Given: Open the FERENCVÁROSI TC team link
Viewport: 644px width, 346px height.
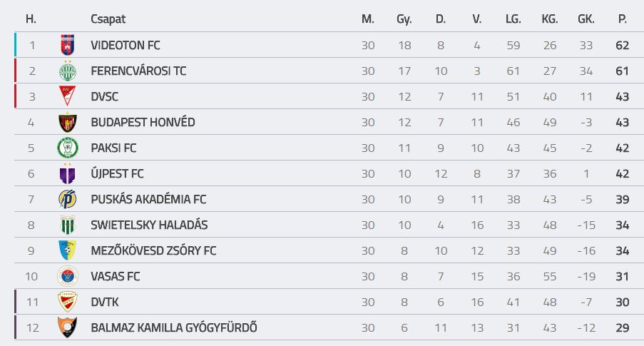Looking at the screenshot, I should (x=138, y=71).
